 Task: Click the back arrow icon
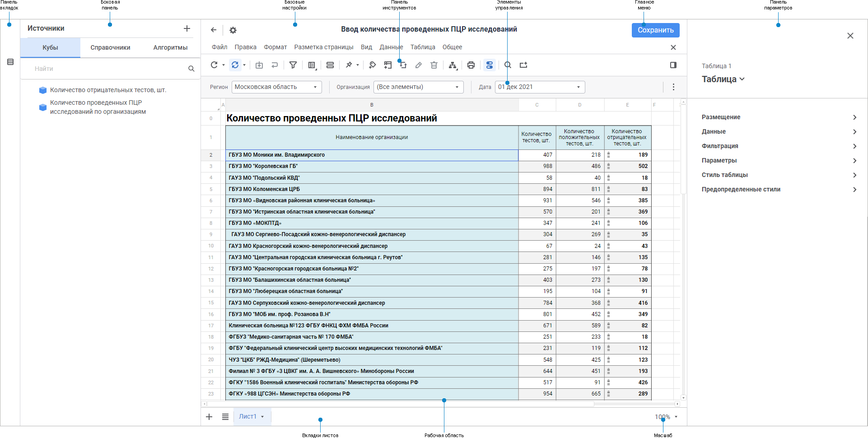pyautogui.click(x=214, y=30)
